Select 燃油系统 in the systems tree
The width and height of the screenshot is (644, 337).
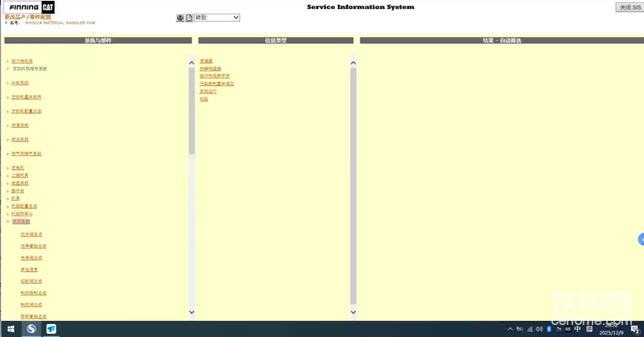coord(20,139)
